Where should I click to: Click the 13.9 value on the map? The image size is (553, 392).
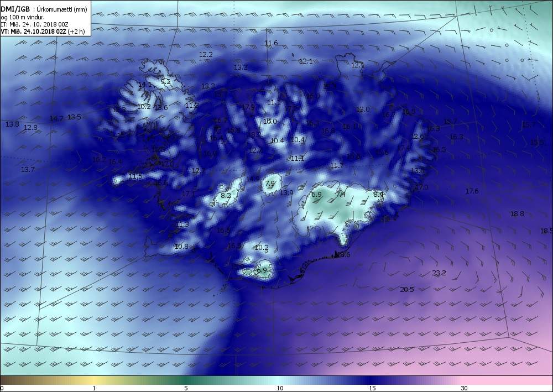coord(286,192)
